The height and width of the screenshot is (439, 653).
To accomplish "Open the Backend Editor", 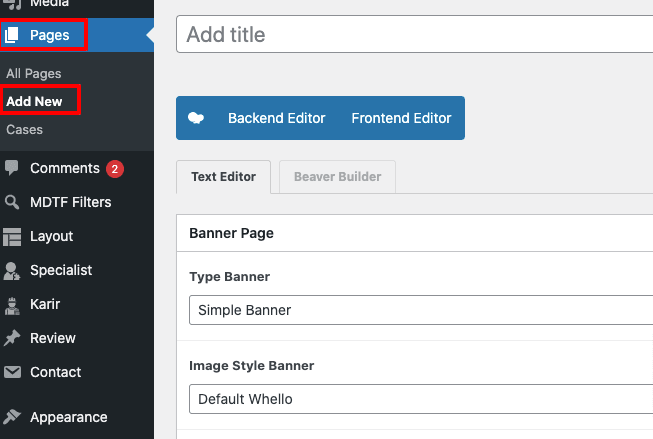I will 276,118.
